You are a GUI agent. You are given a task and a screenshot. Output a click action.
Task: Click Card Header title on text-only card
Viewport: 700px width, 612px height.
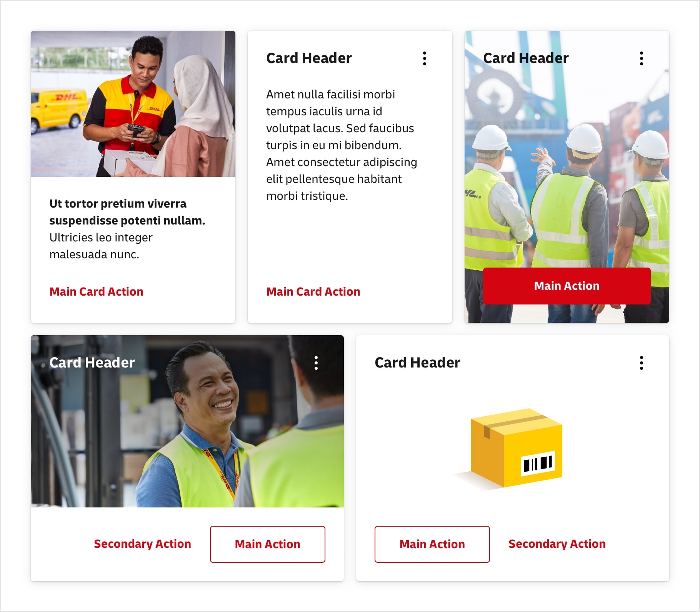tap(309, 58)
